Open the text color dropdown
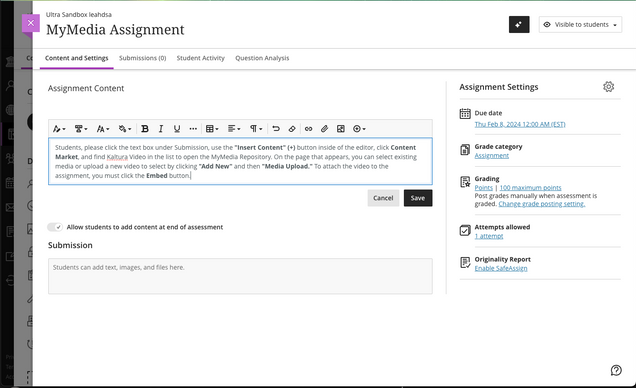This screenshot has width=636, height=388. pyautogui.click(x=125, y=129)
